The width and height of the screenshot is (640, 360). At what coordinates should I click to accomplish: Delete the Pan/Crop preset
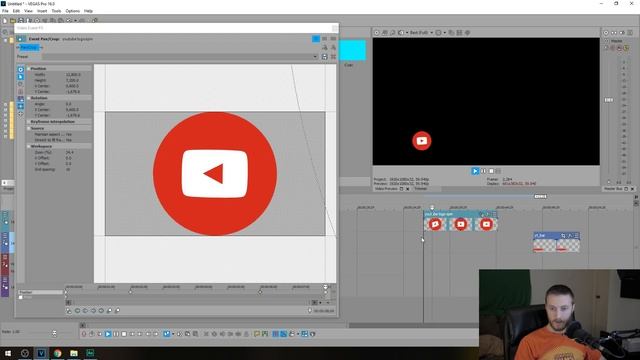click(333, 57)
